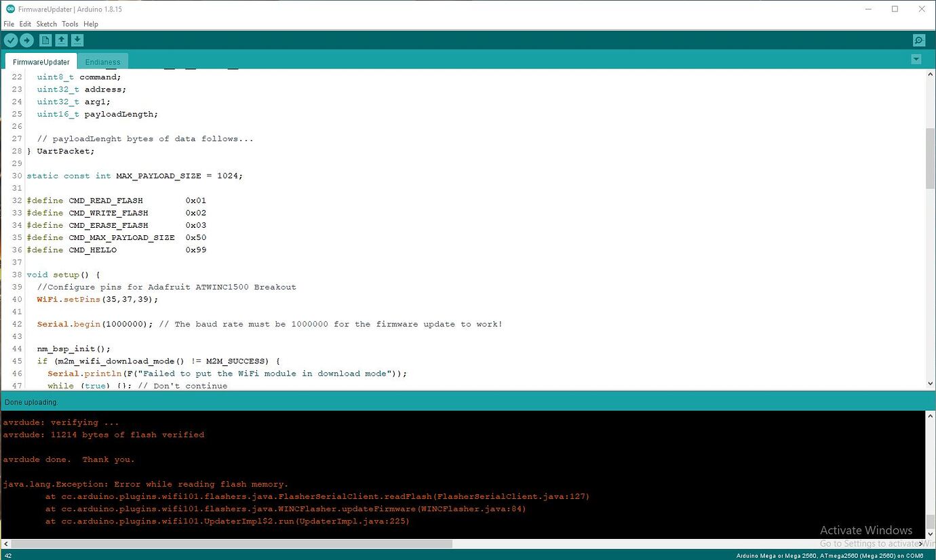The height and width of the screenshot is (560, 936).
Task: Click the Done uploading status message
Action: (x=31, y=401)
